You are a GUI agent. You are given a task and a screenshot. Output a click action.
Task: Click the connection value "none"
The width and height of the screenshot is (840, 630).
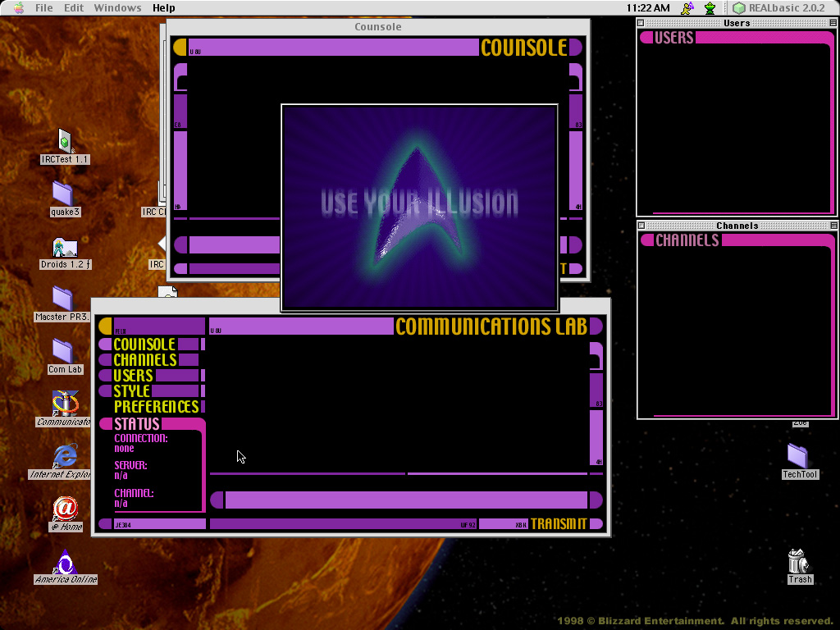tap(125, 449)
